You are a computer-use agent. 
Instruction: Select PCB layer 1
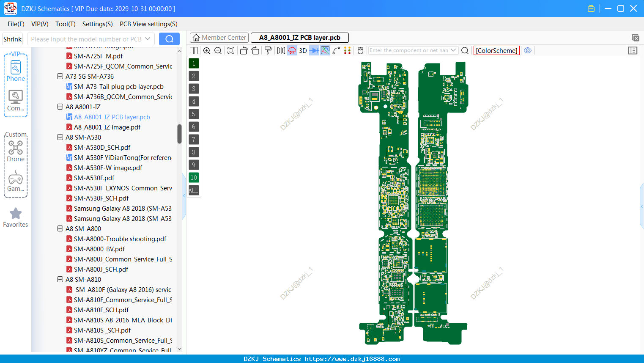pyautogui.click(x=194, y=63)
